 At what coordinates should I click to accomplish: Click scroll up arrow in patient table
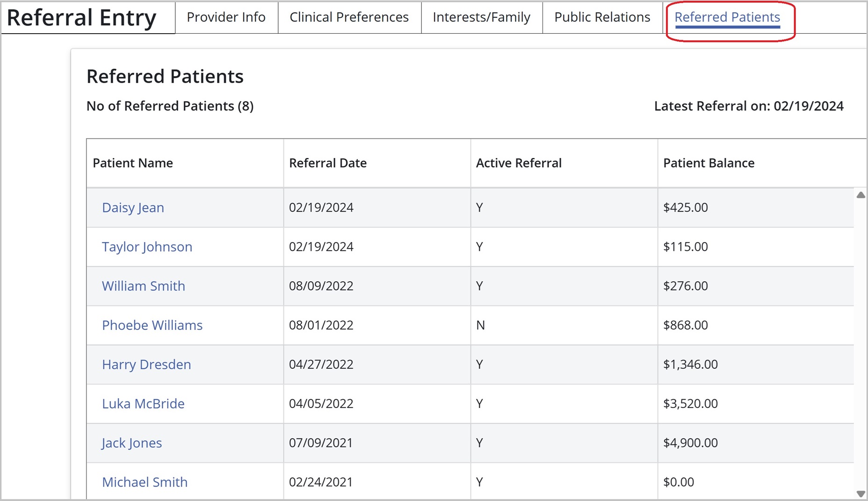coord(861,195)
